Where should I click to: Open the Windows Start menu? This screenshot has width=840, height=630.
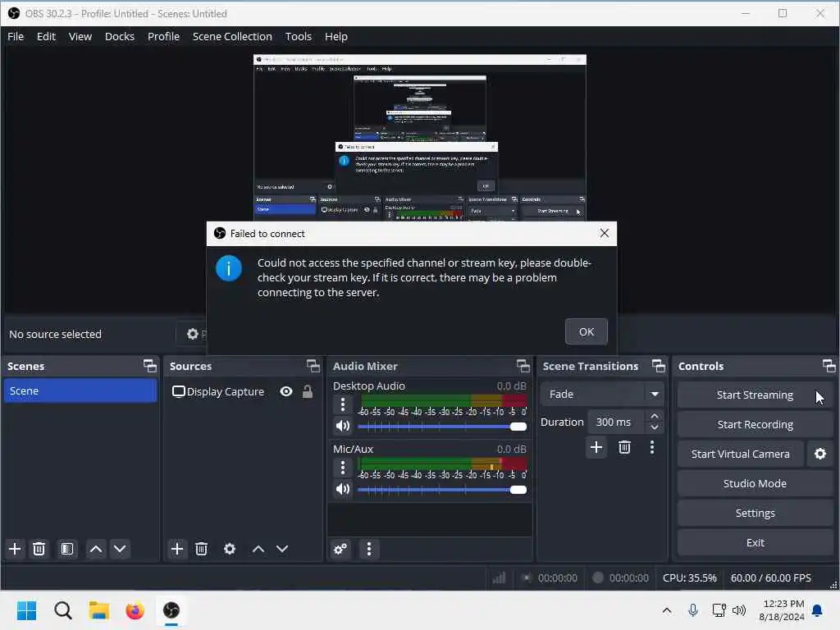coord(26,610)
